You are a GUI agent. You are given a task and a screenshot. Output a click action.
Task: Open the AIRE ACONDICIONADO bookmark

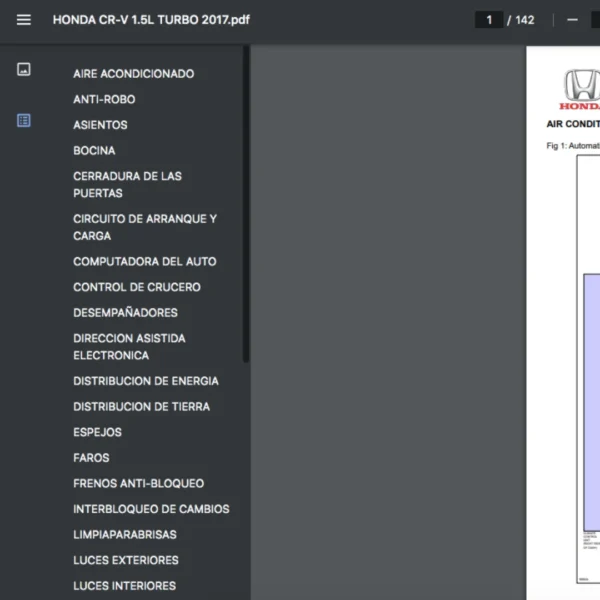coord(133,74)
